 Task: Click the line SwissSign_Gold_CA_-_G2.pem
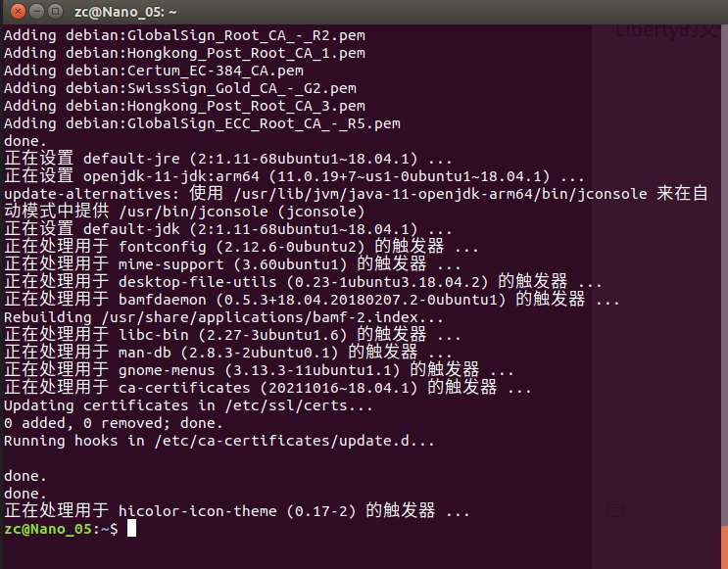point(180,89)
